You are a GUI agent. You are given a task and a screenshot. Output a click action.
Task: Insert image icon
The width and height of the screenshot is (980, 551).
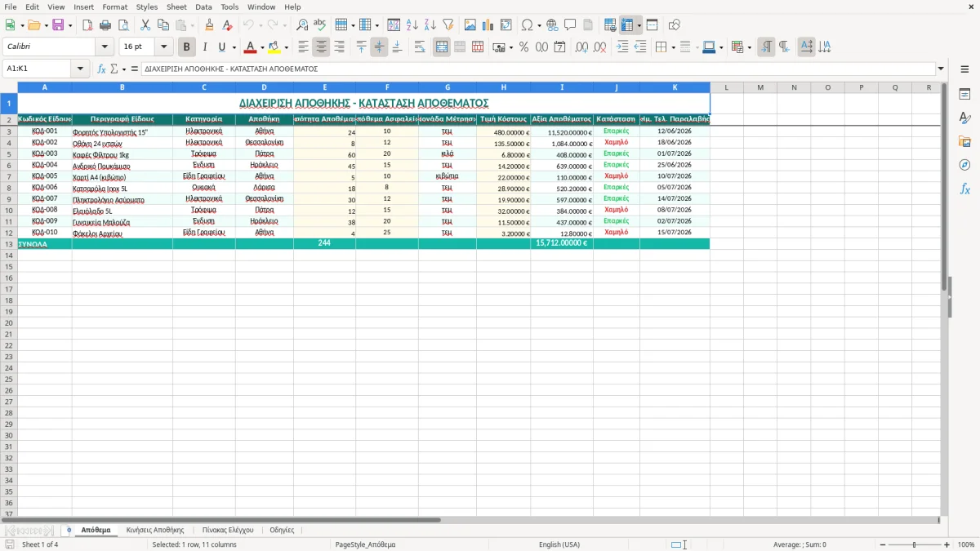tap(470, 25)
